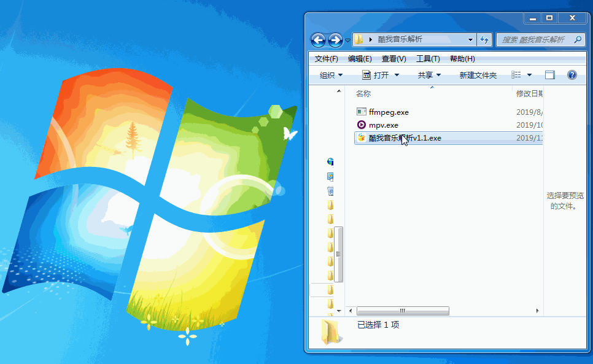Image resolution: width=593 pixels, height=364 pixels.
Task: Sort by the 修改日期 column header
Action: (529, 93)
